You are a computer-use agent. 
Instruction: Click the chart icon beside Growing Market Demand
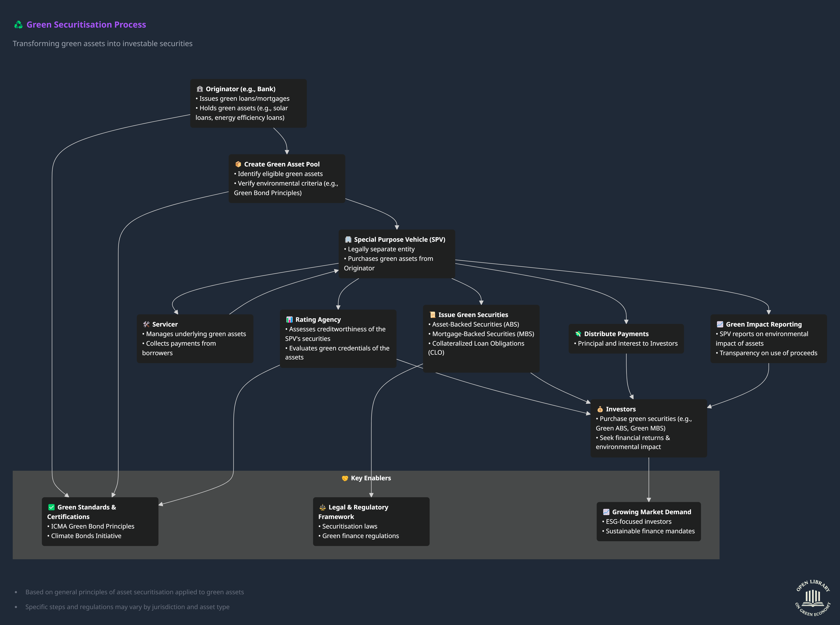click(x=606, y=512)
